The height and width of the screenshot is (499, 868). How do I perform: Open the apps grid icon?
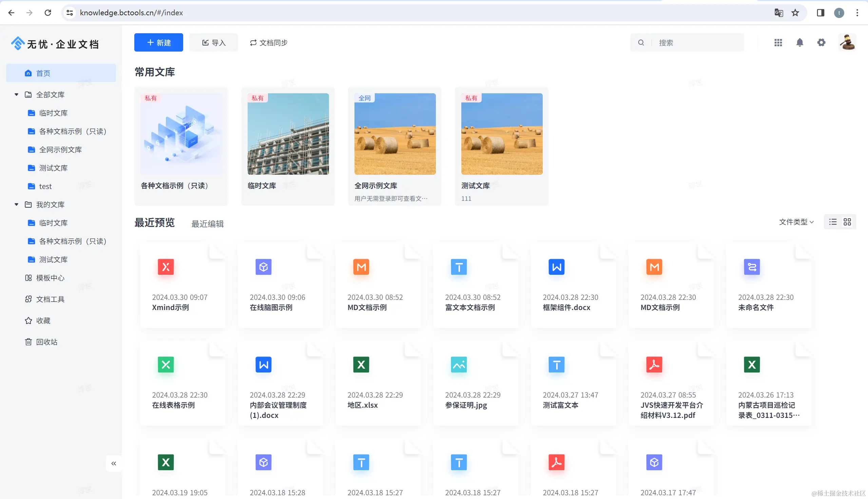click(x=778, y=42)
